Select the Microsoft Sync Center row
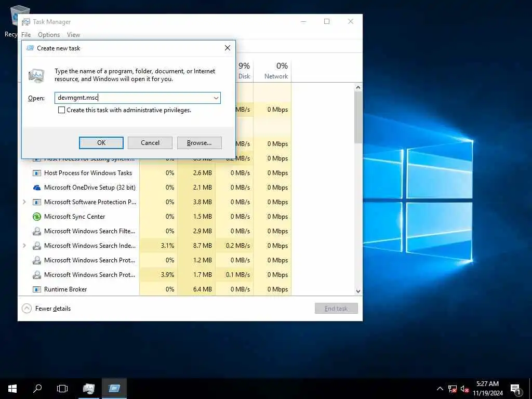532x399 pixels. pos(155,217)
